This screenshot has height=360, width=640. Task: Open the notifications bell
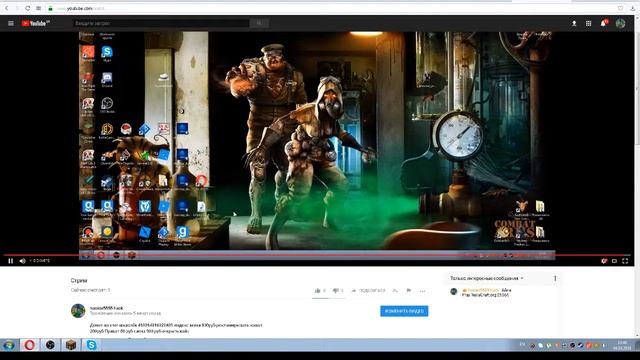tap(603, 23)
